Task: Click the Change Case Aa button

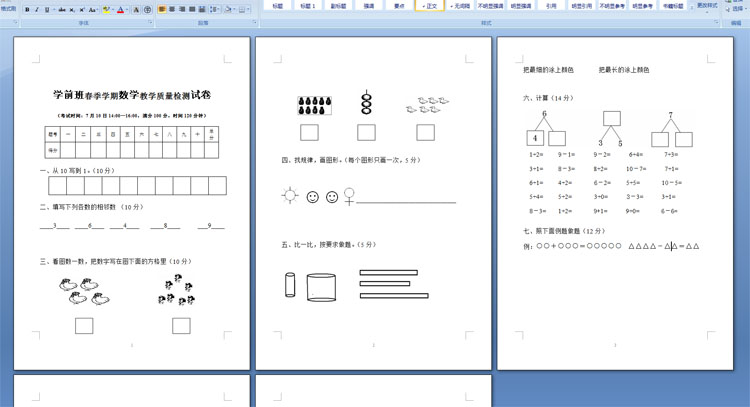Action: point(91,10)
